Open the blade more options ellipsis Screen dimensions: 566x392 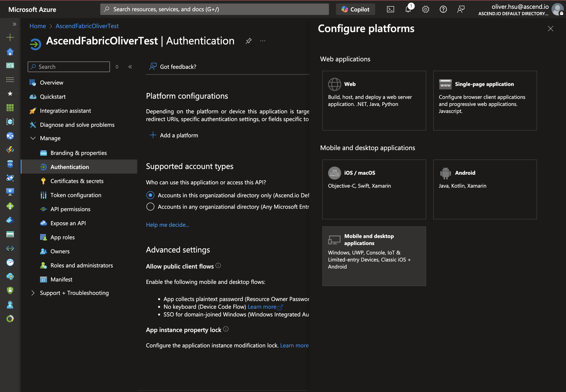pyautogui.click(x=263, y=41)
